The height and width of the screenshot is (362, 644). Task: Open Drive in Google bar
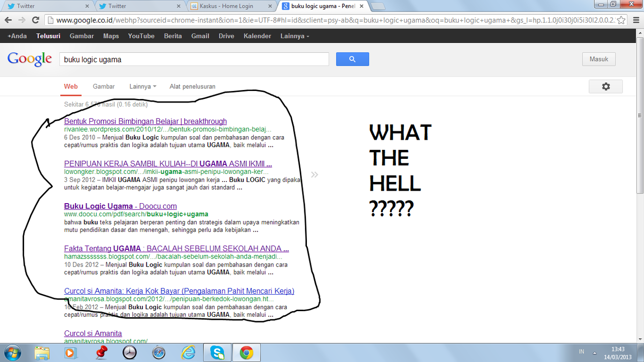pyautogui.click(x=226, y=36)
